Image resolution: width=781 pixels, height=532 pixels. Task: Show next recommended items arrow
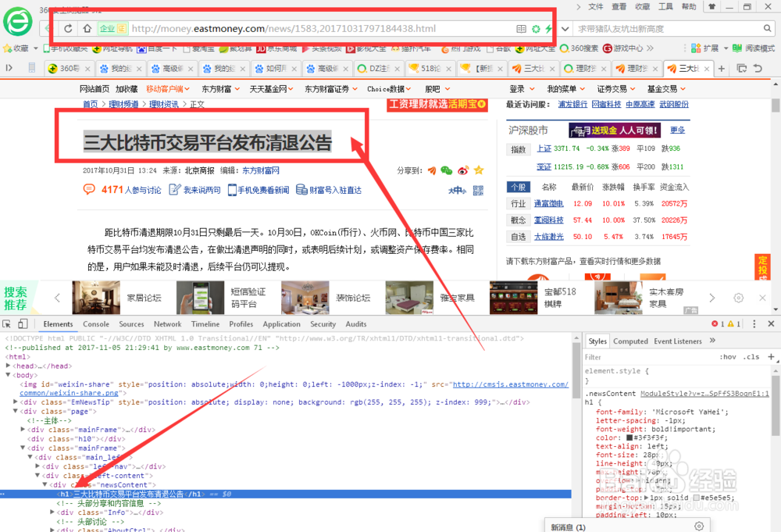point(711,298)
